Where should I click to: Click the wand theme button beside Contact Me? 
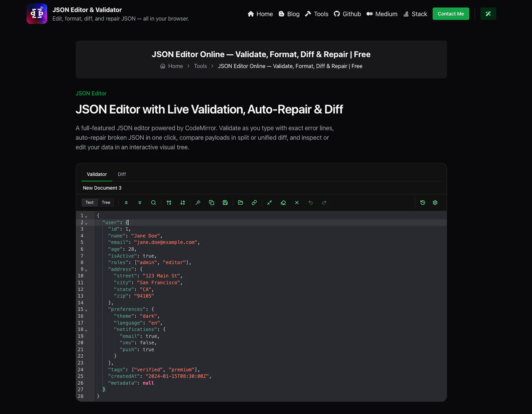pos(488,14)
